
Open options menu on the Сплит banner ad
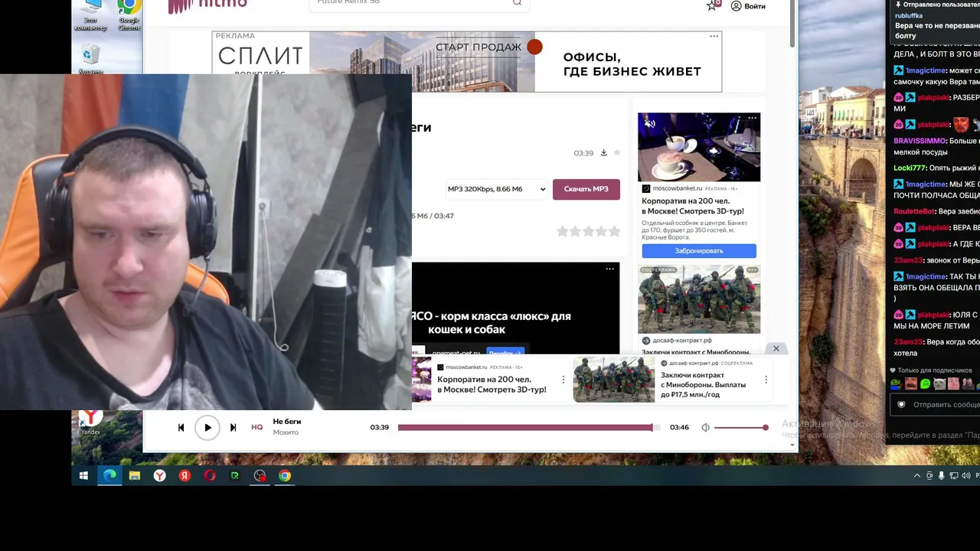[x=714, y=36]
